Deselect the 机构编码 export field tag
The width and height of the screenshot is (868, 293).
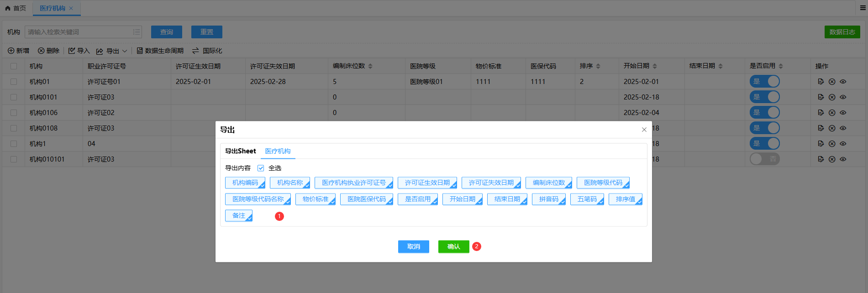pyautogui.click(x=245, y=183)
